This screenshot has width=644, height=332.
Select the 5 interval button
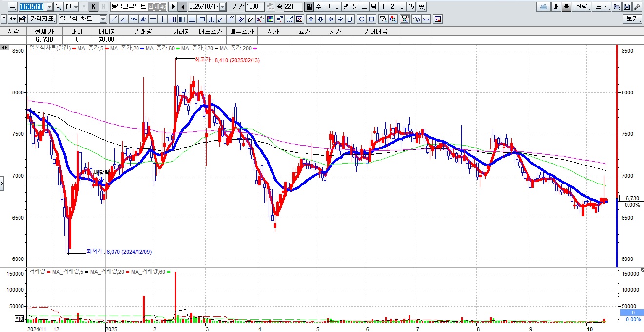click(401, 7)
